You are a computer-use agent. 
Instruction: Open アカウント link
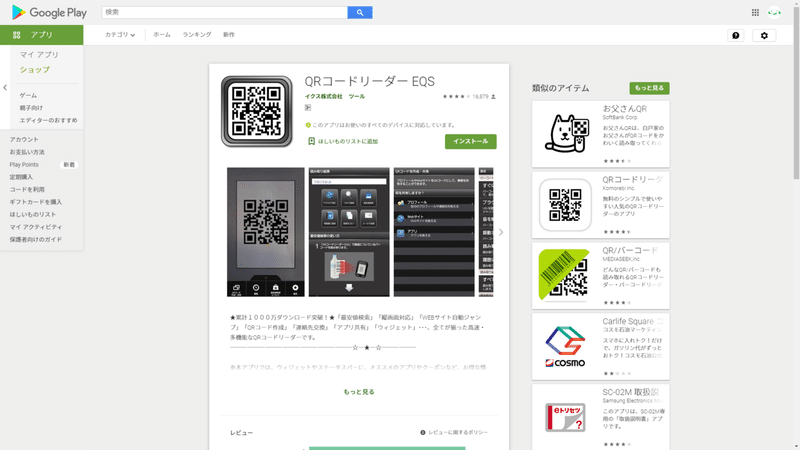[24, 139]
